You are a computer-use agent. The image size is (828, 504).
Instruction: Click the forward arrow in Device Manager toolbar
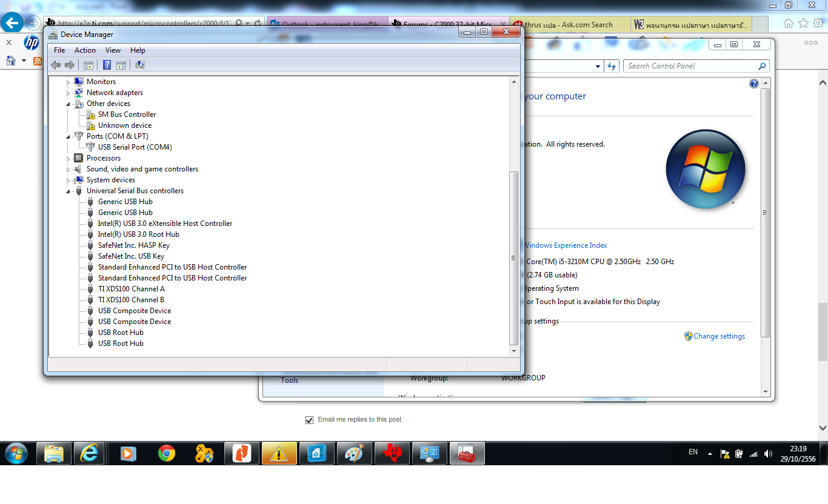(70, 65)
